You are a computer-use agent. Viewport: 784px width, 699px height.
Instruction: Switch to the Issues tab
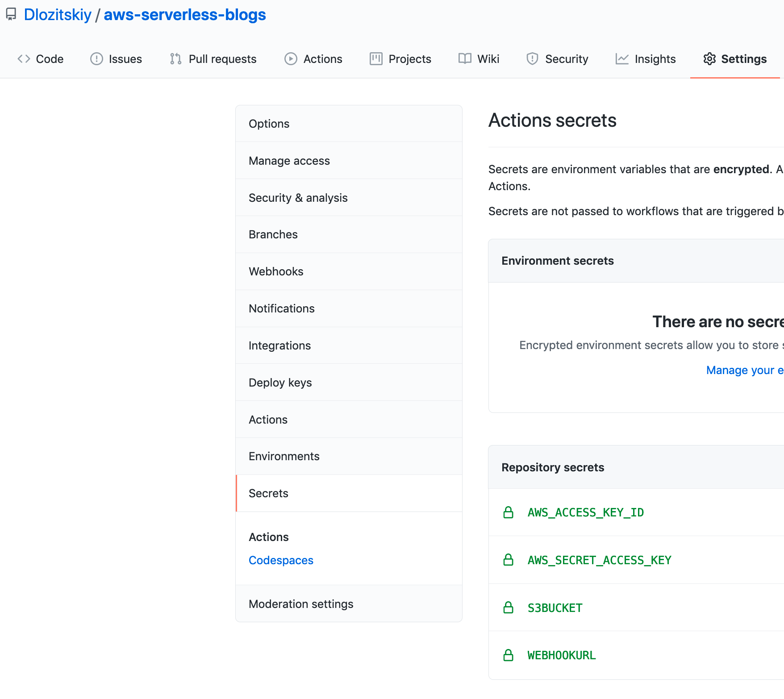click(x=116, y=59)
